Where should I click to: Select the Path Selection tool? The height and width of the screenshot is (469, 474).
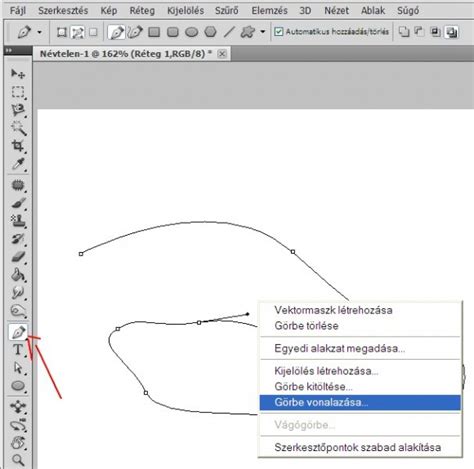[18, 368]
